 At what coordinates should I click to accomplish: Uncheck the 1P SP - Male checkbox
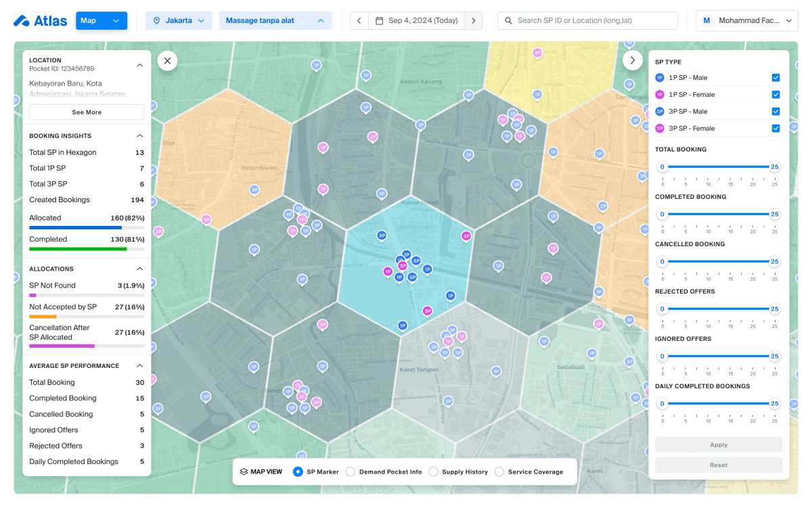coord(775,78)
